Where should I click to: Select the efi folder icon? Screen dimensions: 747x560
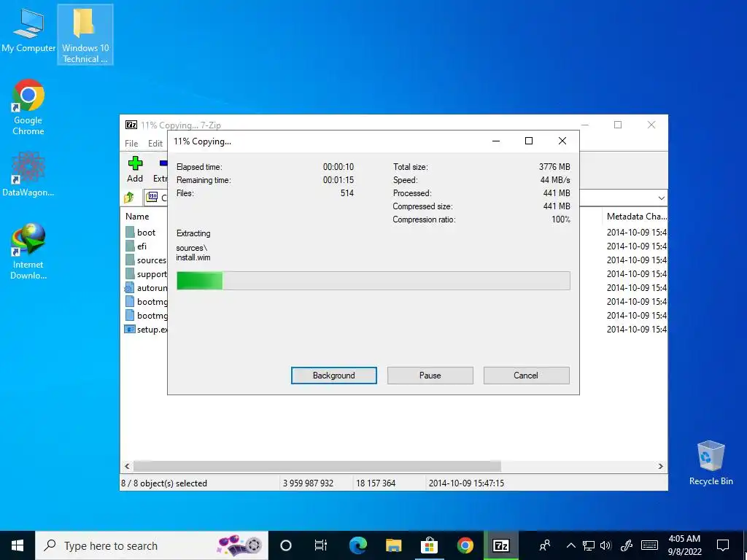tap(130, 246)
